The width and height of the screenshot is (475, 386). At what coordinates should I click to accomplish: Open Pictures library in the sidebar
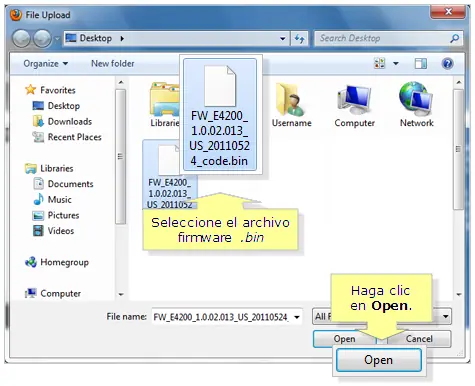click(x=63, y=215)
